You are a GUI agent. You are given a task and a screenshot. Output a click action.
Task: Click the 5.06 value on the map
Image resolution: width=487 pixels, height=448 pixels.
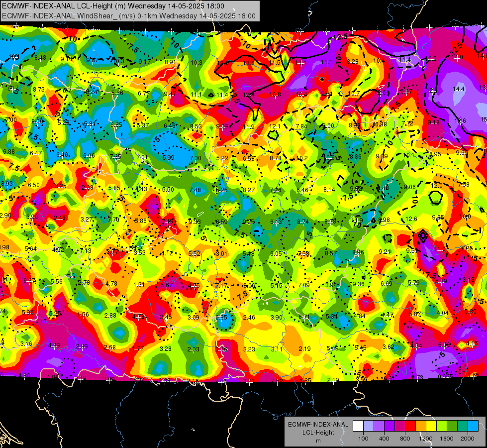click(444, 344)
